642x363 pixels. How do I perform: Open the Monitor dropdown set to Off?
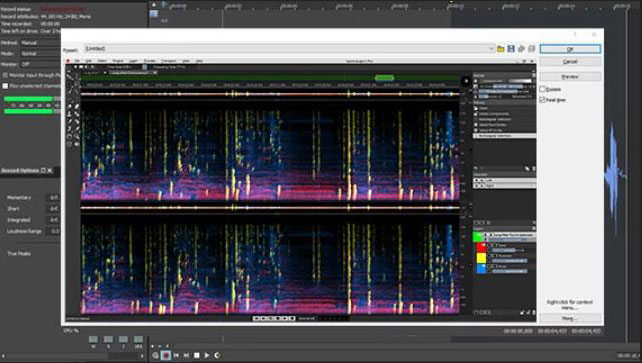[40, 64]
